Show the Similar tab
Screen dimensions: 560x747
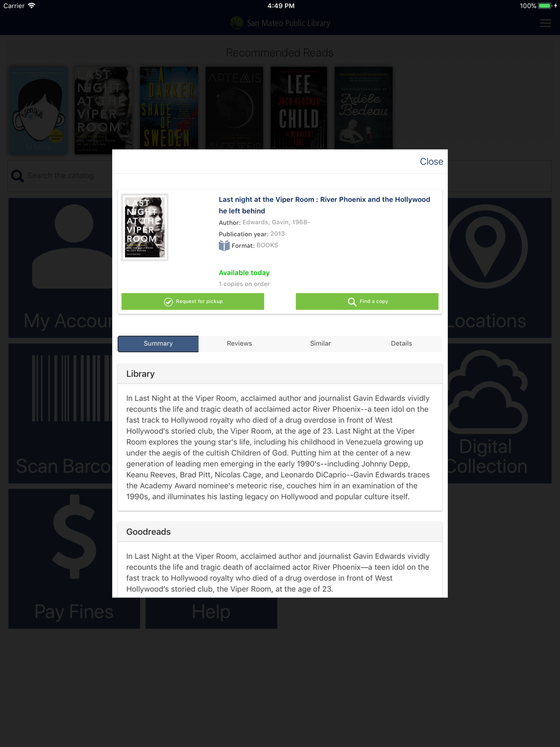click(320, 343)
